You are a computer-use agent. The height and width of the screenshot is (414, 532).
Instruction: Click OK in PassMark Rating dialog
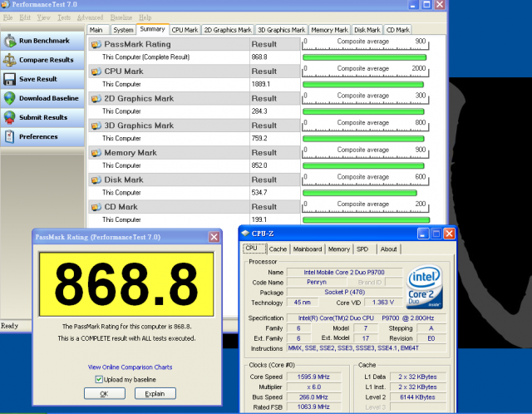tap(105, 394)
